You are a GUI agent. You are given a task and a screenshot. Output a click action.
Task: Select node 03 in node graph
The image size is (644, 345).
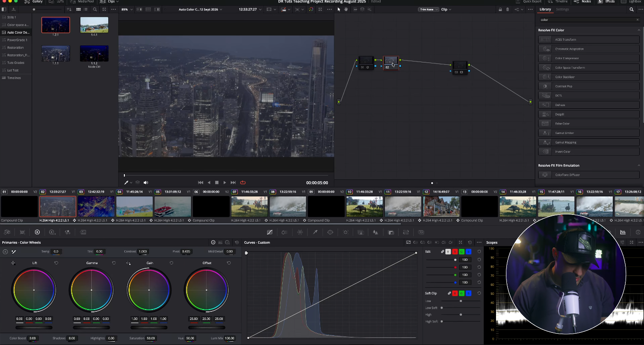[460, 68]
